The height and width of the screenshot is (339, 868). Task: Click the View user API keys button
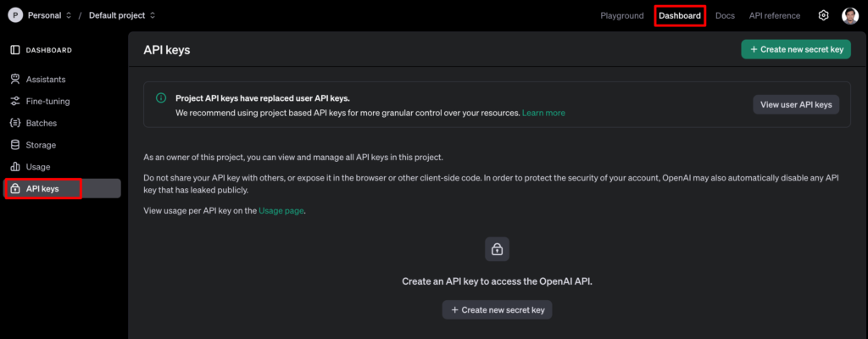tap(796, 104)
